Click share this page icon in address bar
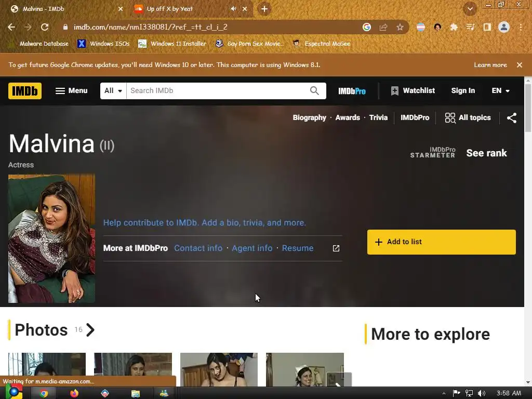This screenshot has width=532, height=399. pyautogui.click(x=383, y=27)
